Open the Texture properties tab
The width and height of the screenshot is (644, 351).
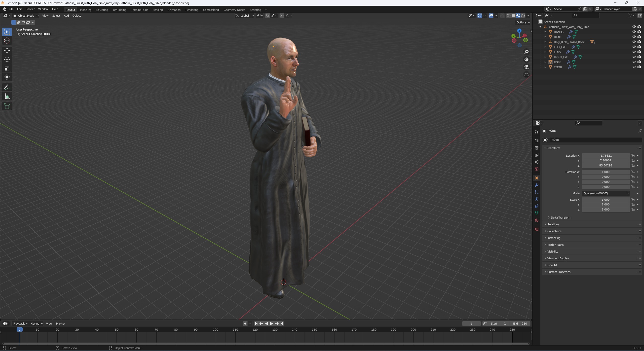[537, 229]
